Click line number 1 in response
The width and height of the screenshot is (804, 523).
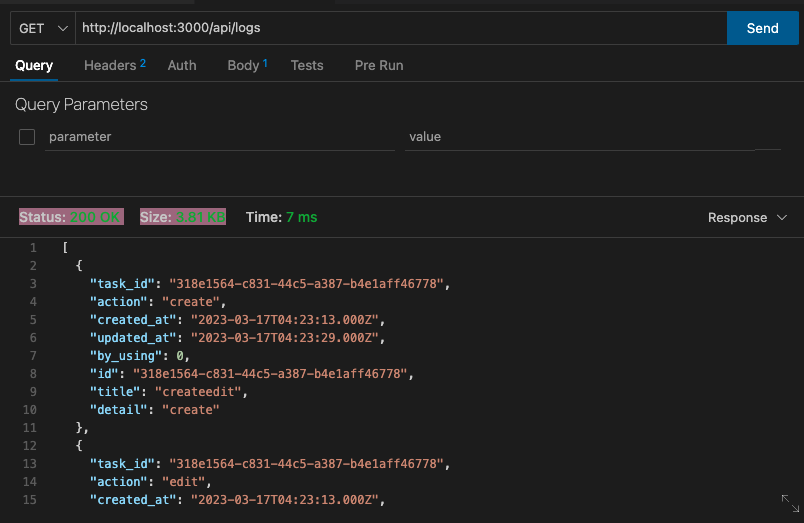33,248
